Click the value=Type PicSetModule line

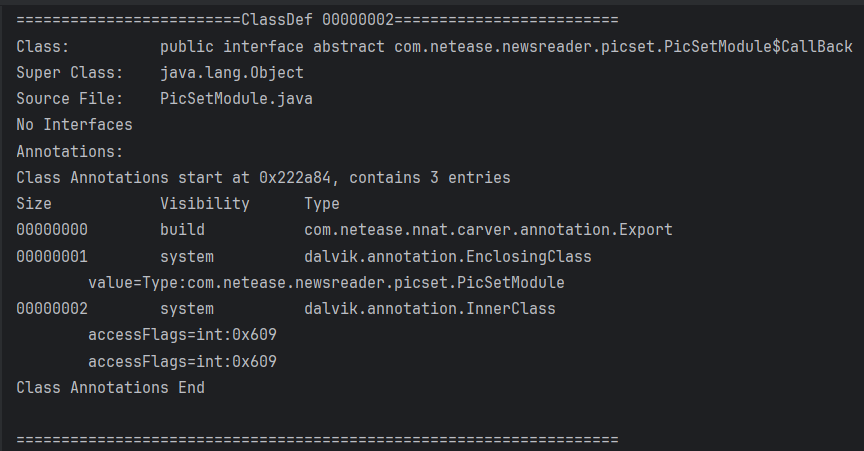click(x=326, y=282)
